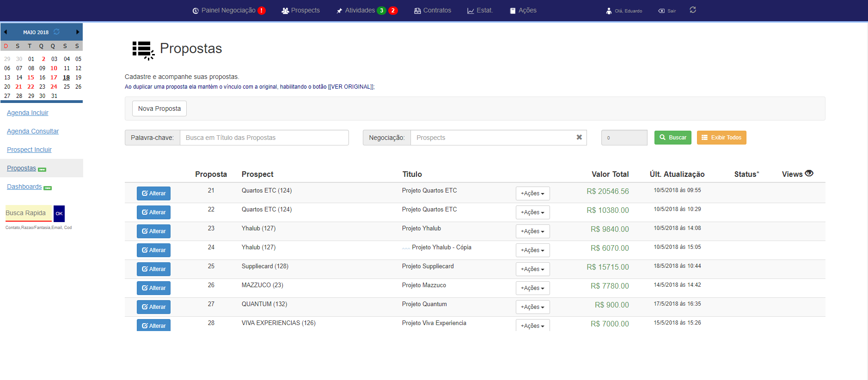Open the Agenda Consultar link

[x=33, y=131]
